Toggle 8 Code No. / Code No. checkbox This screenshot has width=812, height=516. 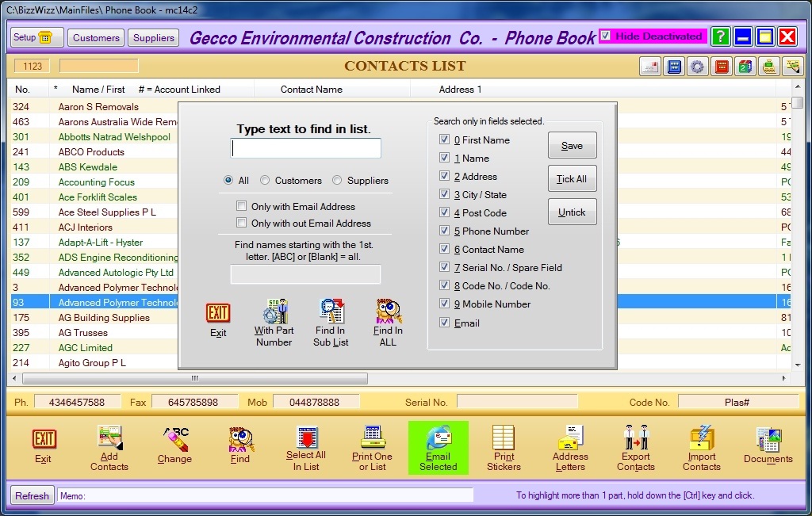[x=444, y=285]
